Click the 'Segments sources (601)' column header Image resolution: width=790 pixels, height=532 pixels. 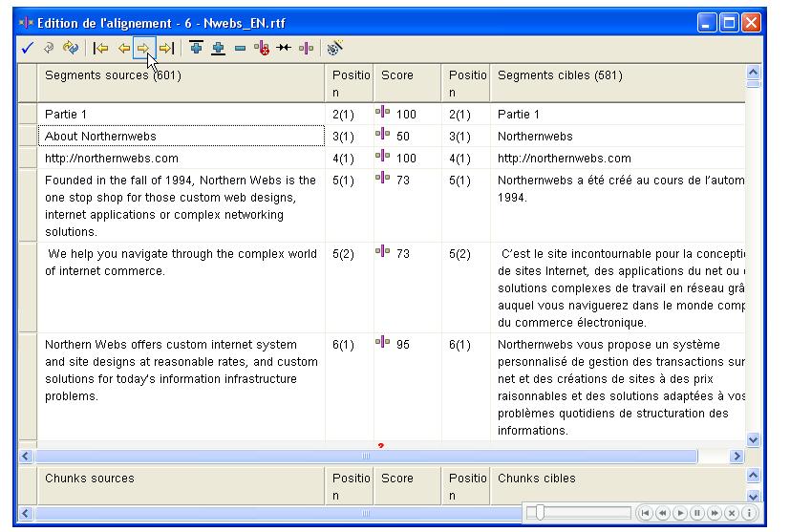(113, 74)
